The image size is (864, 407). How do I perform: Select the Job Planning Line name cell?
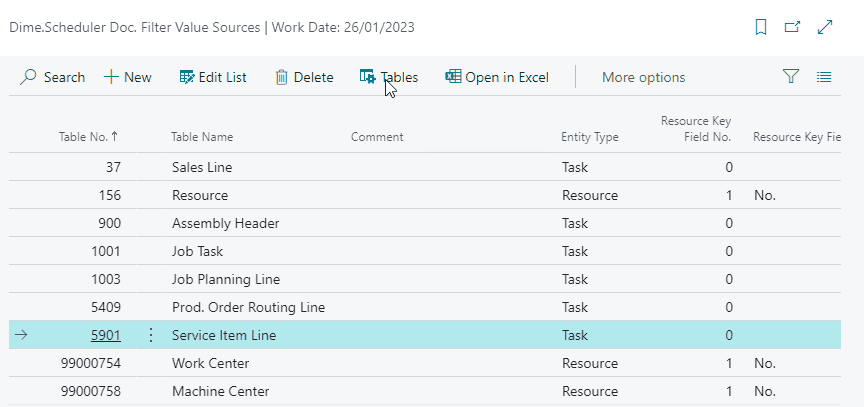[226, 279]
